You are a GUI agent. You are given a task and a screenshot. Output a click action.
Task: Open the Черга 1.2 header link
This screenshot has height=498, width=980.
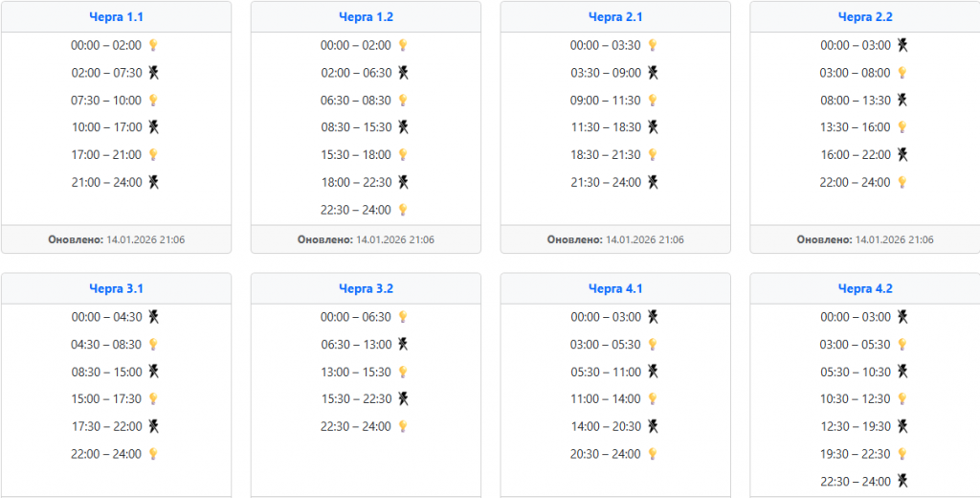pyautogui.click(x=366, y=17)
